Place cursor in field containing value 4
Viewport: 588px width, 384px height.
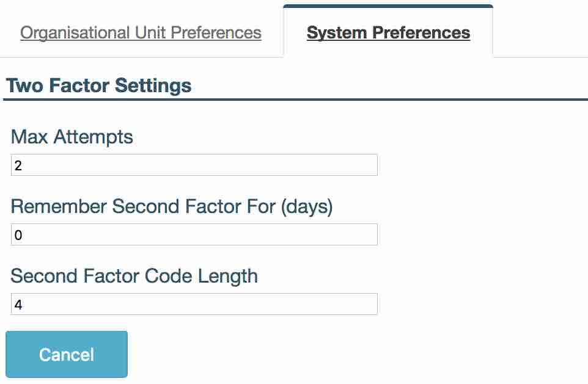coord(194,304)
